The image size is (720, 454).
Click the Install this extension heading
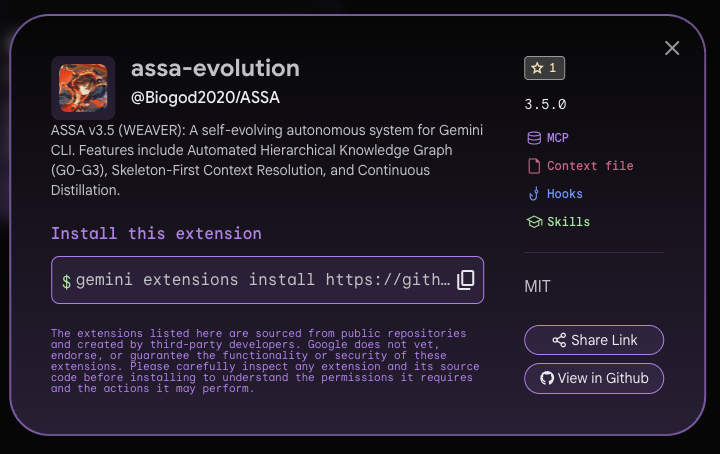click(156, 234)
